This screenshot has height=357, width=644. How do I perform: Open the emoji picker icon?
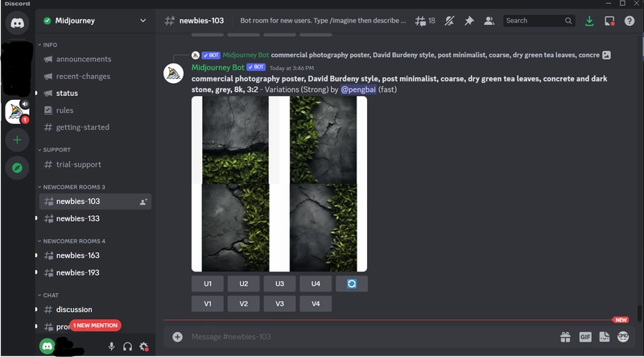tap(623, 336)
